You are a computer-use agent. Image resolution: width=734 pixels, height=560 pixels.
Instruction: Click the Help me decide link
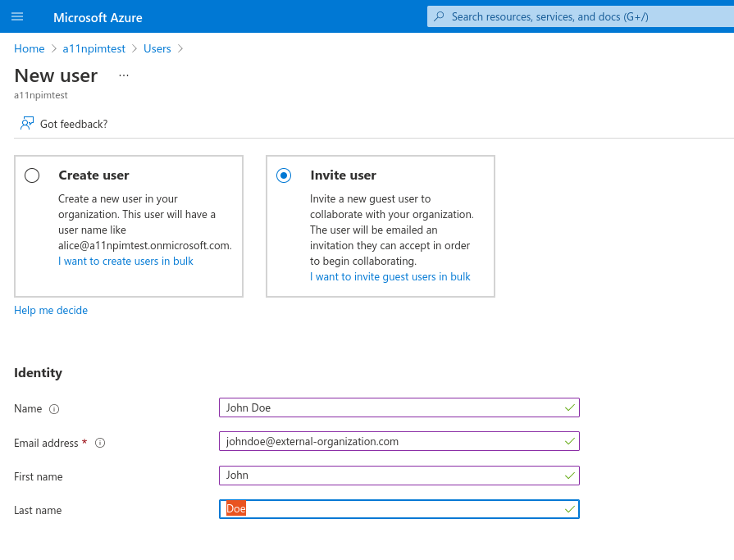tap(51, 310)
